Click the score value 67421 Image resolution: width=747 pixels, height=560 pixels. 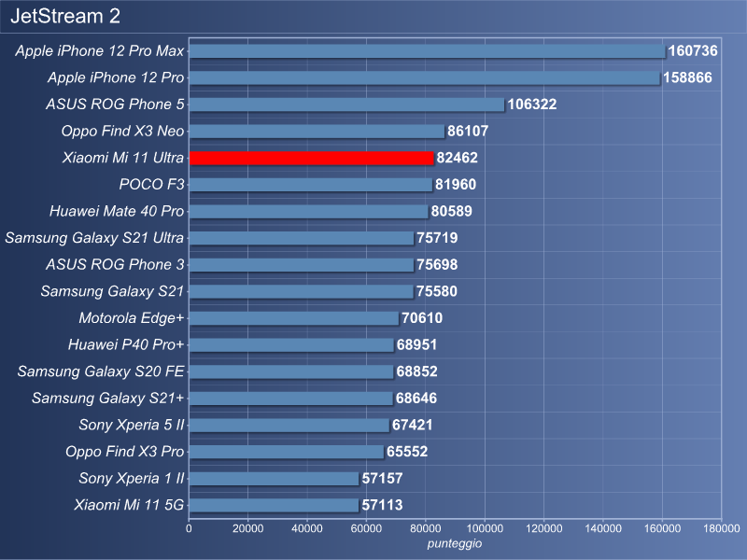point(413,425)
